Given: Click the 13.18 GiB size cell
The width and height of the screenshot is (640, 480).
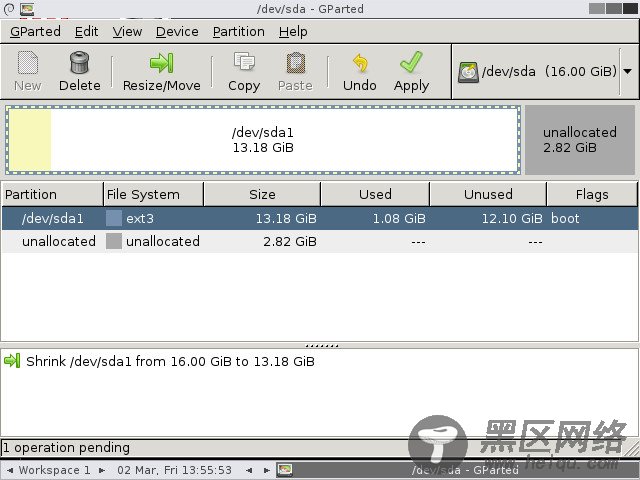Looking at the screenshot, I should click(286, 218).
